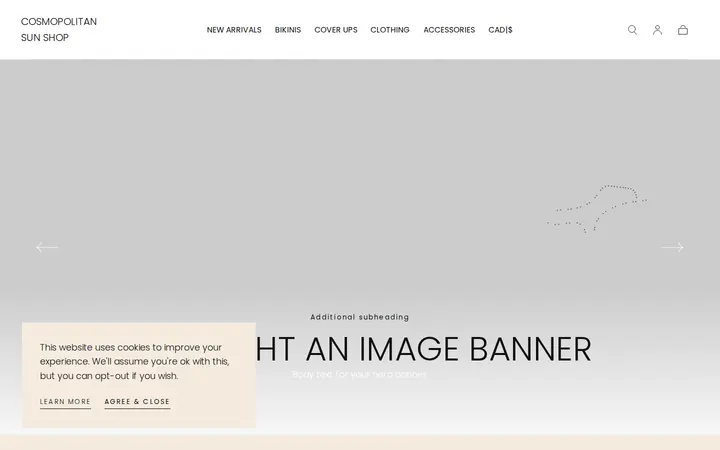This screenshot has width=720, height=450.
Task: Open the shopping bag cart icon
Action: pos(683,30)
